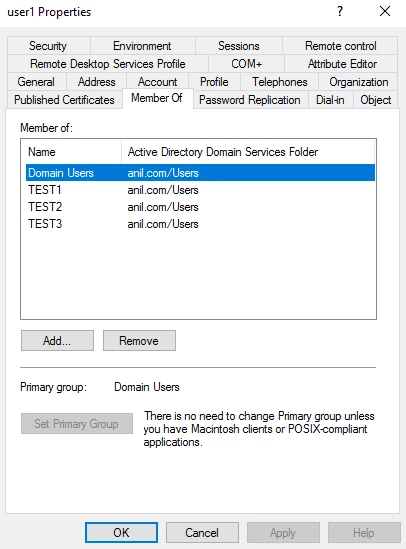This screenshot has height=549, width=406.
Task: Sort by the Name column header
Action: click(x=71, y=152)
